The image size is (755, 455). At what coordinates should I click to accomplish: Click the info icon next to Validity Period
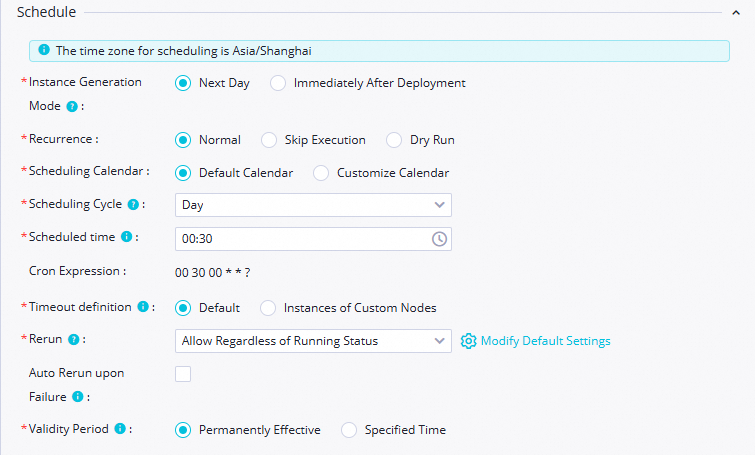(x=120, y=429)
